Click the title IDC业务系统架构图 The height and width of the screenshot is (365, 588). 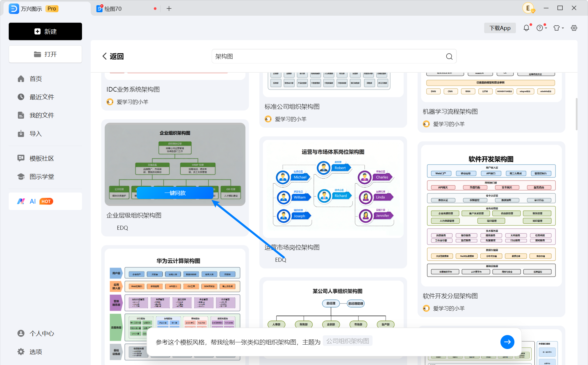click(133, 89)
